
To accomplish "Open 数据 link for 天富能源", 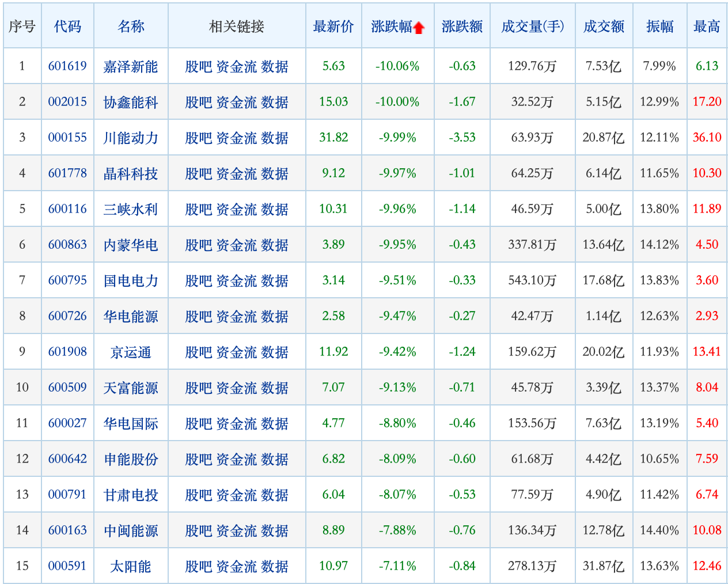I will tap(275, 388).
